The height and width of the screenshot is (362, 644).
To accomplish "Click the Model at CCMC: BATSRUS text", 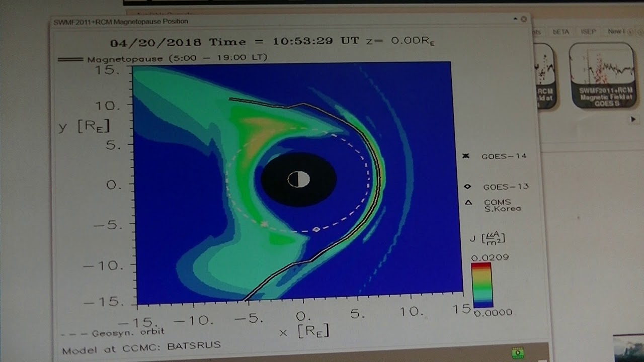I will [141, 347].
